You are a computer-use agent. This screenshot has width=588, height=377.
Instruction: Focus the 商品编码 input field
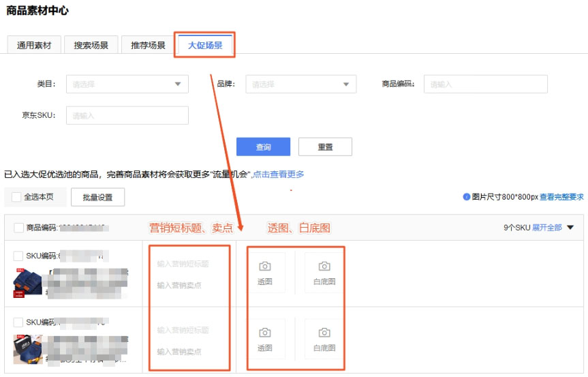point(486,84)
